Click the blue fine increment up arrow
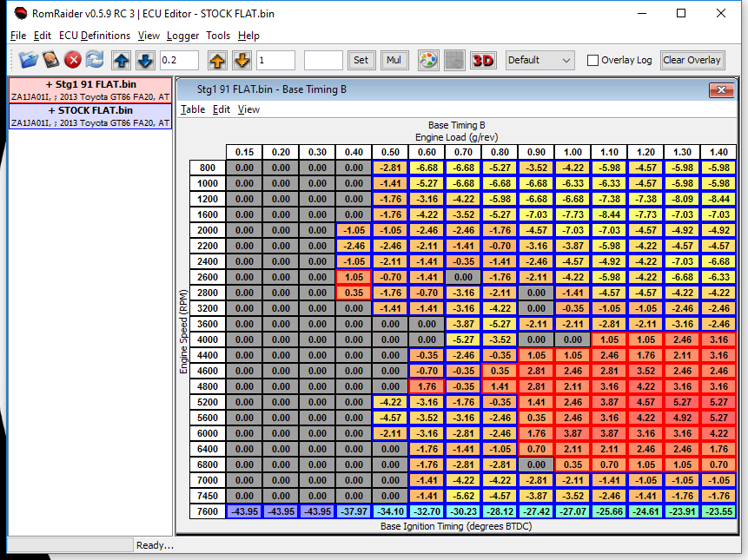Viewport: 748px width, 560px height. 122,60
